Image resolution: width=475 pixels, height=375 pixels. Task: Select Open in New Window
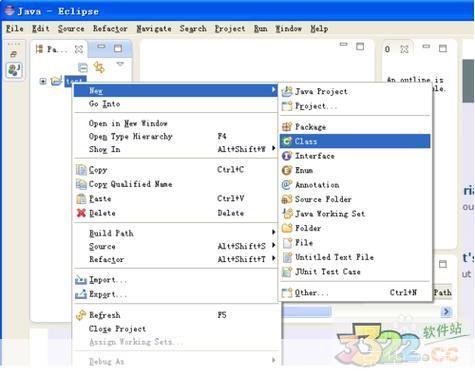tap(128, 124)
